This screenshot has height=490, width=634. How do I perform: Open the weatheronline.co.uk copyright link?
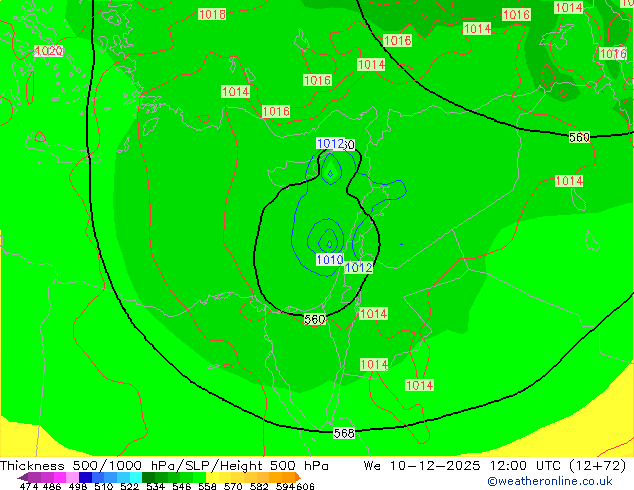point(550,481)
